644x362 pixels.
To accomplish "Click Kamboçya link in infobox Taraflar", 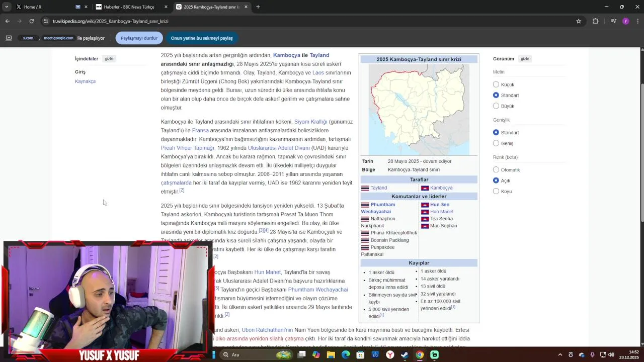I will (x=441, y=188).
